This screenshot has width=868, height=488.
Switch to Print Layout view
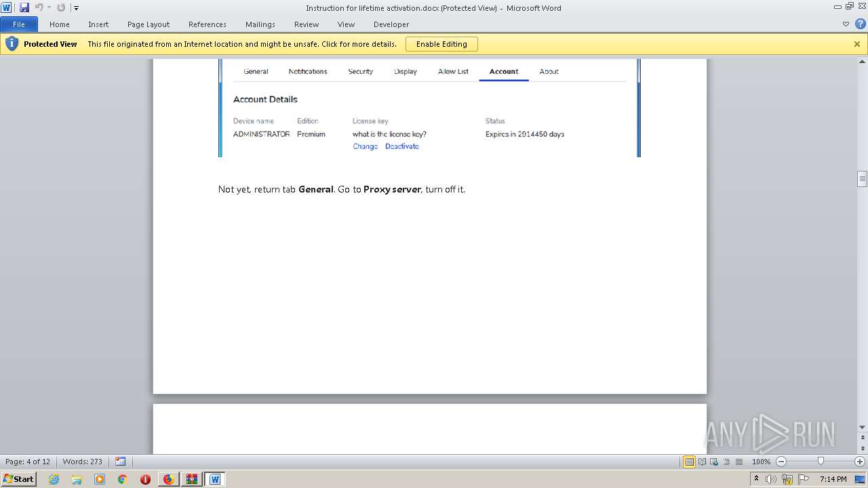[690, 462]
